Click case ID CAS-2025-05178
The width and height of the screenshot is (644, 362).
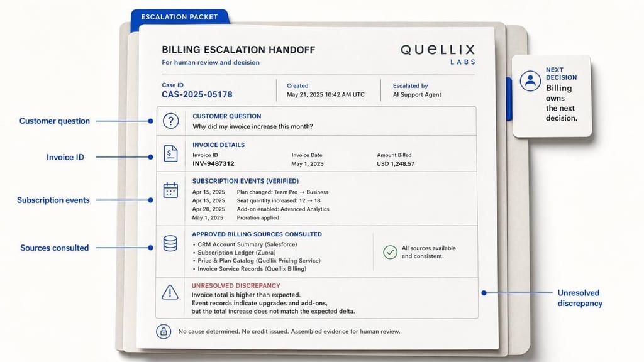197,94
